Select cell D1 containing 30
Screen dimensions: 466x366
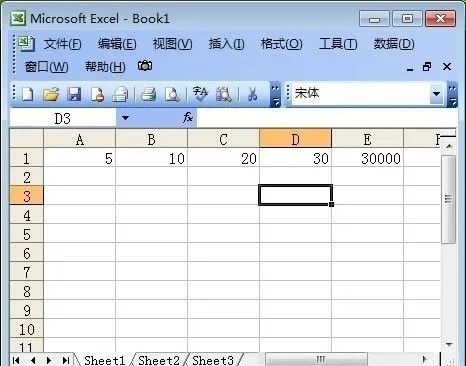pos(296,158)
